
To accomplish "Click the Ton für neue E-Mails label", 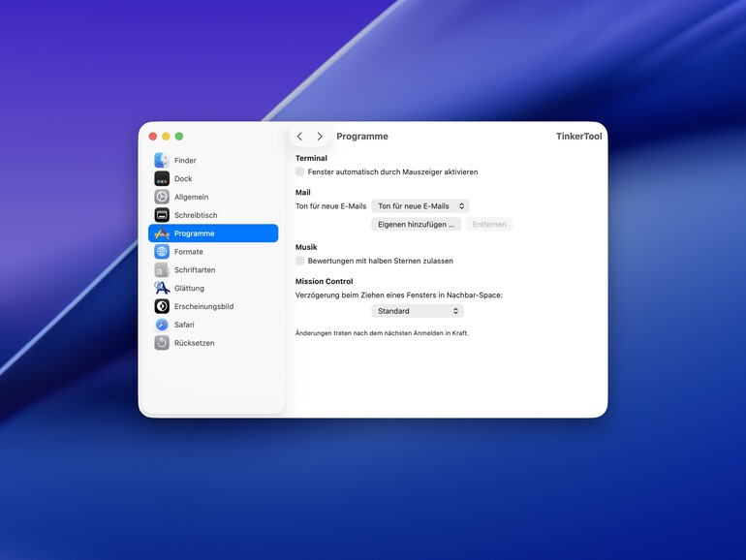I will point(330,206).
